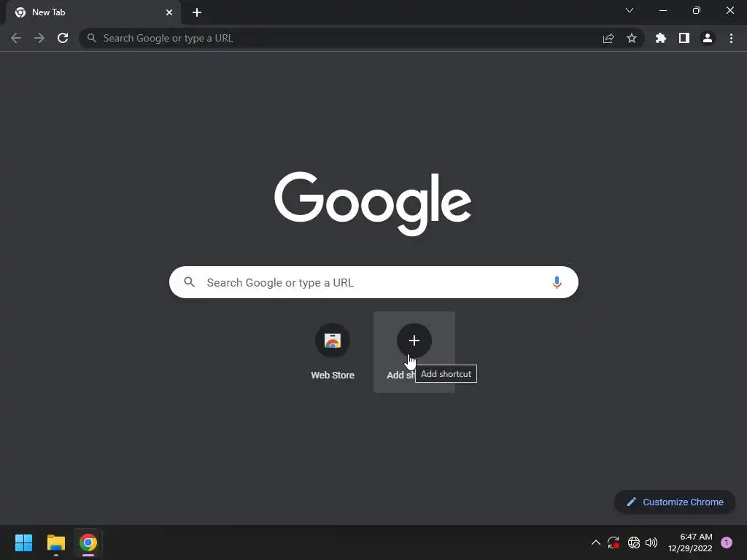Image resolution: width=747 pixels, height=560 pixels.
Task: Click Customize Chrome button
Action: (675, 502)
